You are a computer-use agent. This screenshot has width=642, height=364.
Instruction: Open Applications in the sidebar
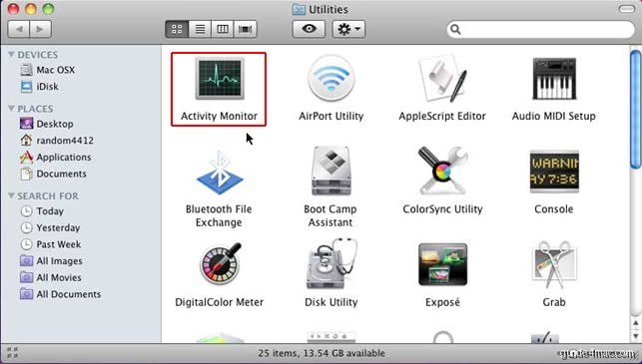[56, 157]
